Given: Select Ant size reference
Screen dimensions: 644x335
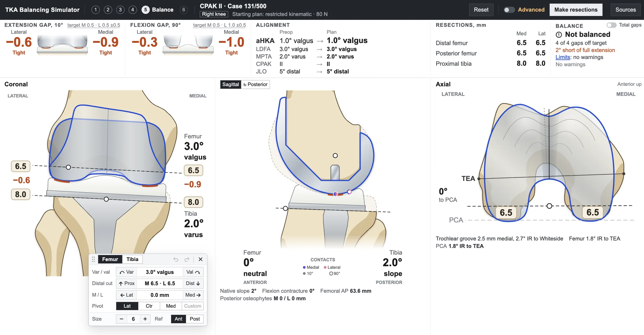Looking at the screenshot, I should (x=178, y=319).
